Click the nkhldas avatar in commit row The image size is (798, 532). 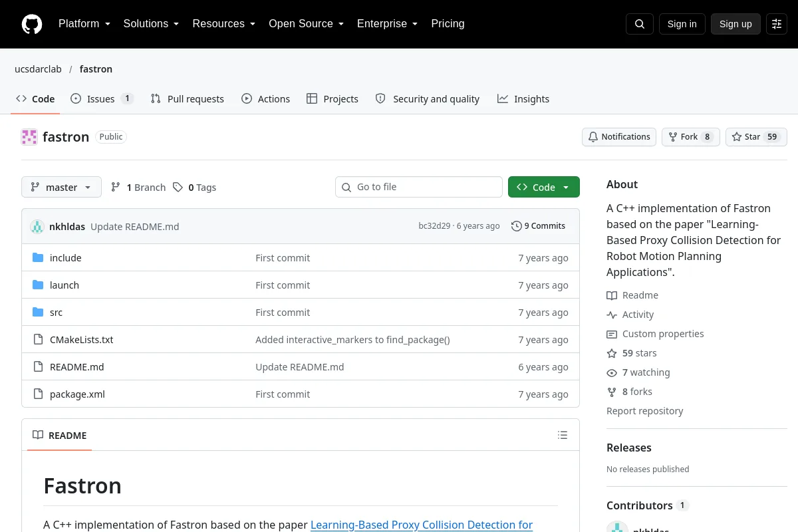pos(37,227)
